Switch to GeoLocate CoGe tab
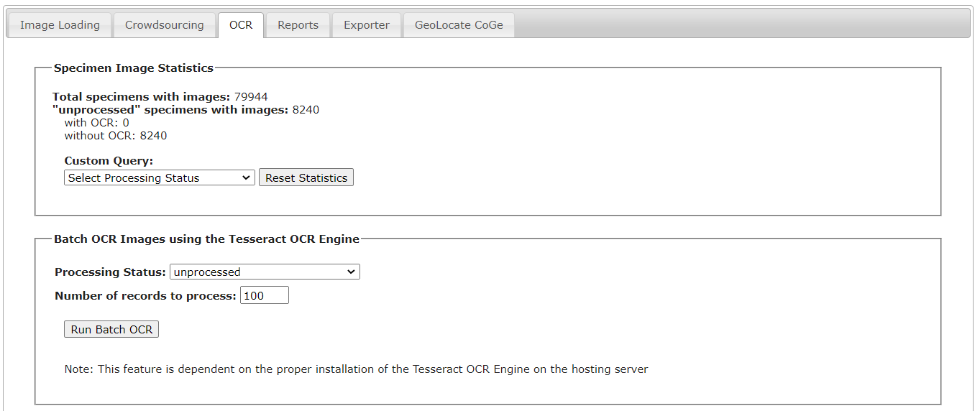Screen dimensions: 980x411 point(459,25)
